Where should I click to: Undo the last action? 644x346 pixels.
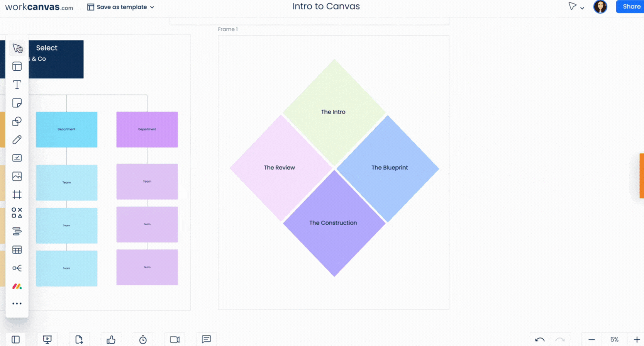point(540,339)
